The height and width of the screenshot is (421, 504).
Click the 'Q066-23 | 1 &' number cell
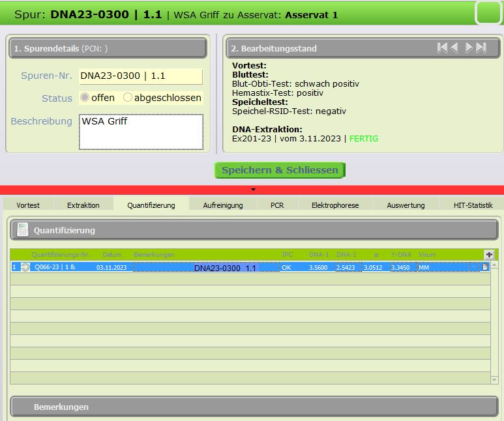click(55, 267)
